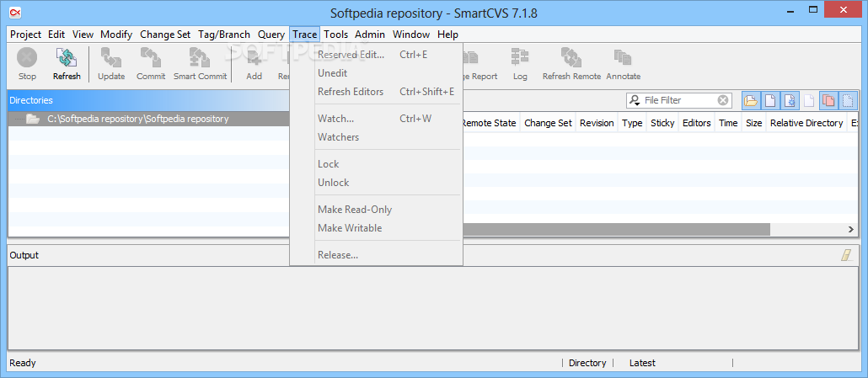
Task: Click the Directories panel header
Action: [x=149, y=100]
